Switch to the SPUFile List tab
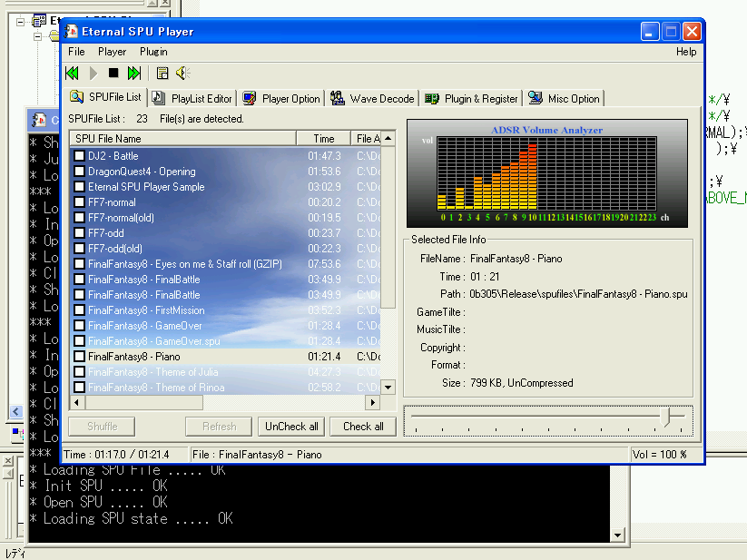 point(106,97)
